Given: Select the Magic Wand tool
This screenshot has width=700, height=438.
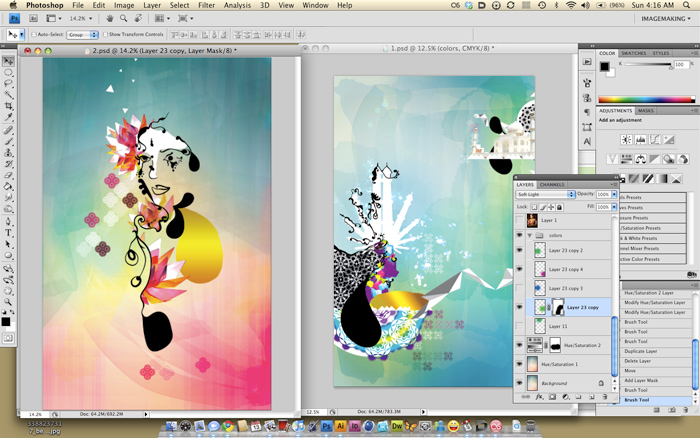Looking at the screenshot, I should pyautogui.click(x=8, y=95).
